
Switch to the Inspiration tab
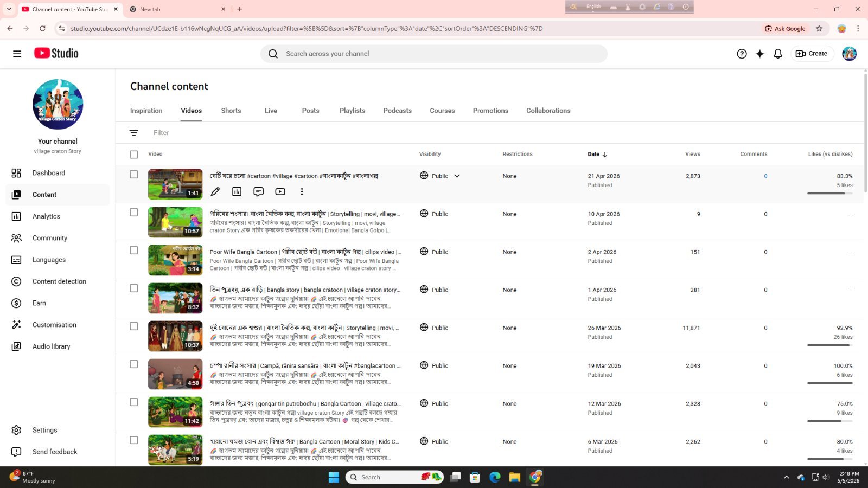(146, 111)
